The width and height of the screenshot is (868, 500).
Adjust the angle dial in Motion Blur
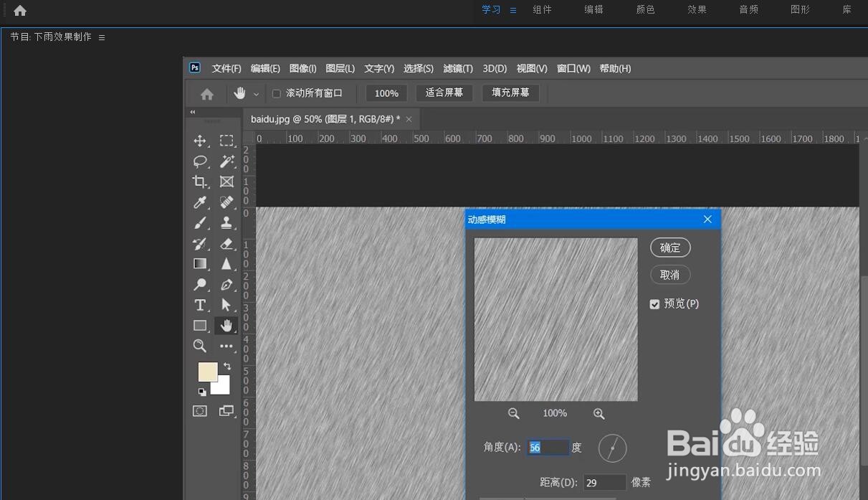[x=613, y=448]
